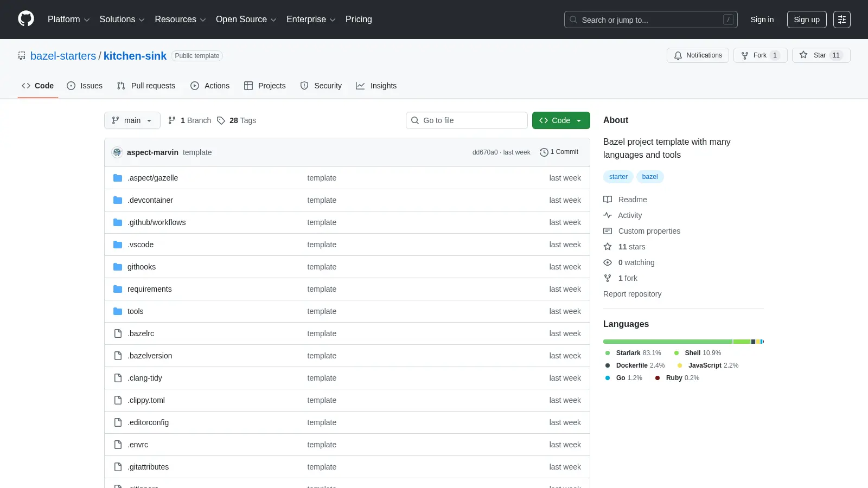Click the GitHub logo icon

[x=26, y=19]
